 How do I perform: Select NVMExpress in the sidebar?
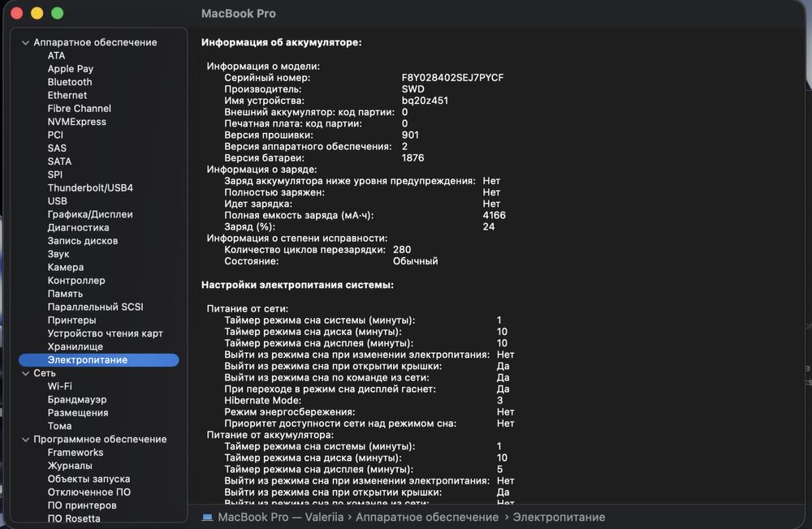tap(76, 122)
